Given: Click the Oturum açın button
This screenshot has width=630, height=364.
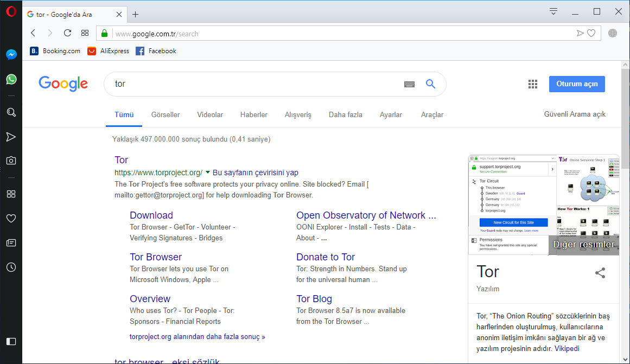Looking at the screenshot, I should (x=577, y=84).
